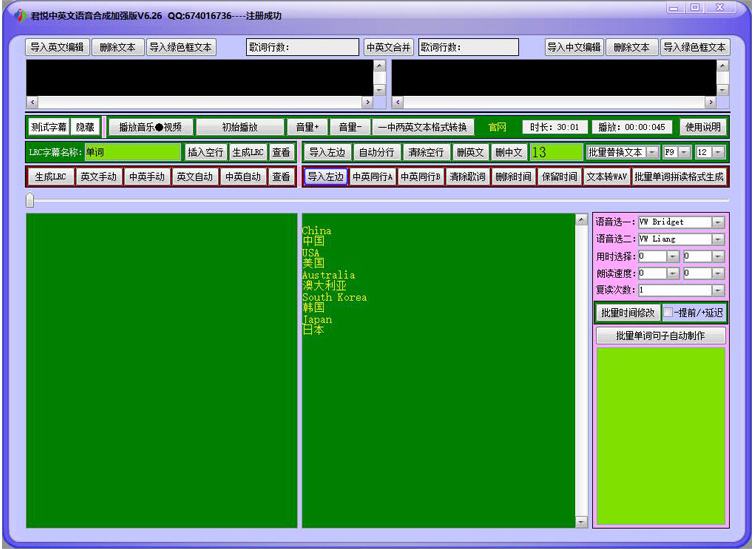
Task: Open the 语音选二 VW Liang dropdown
Action: [x=717, y=239]
